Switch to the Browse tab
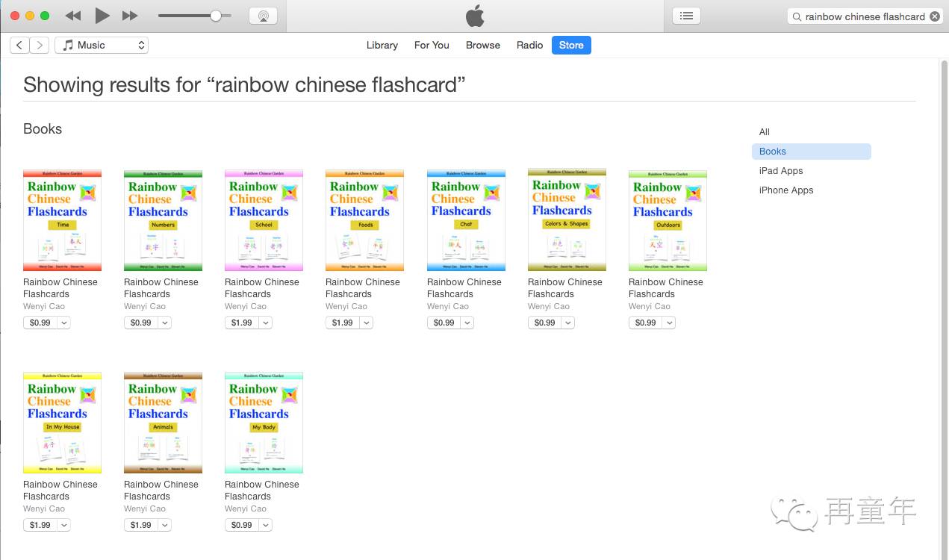The width and height of the screenshot is (949, 560). (x=483, y=46)
